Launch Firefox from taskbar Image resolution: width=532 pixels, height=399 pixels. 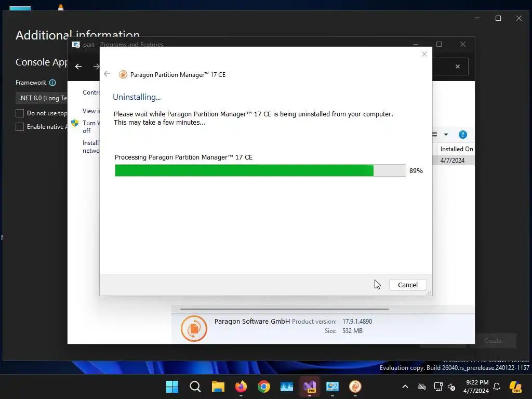(x=241, y=387)
